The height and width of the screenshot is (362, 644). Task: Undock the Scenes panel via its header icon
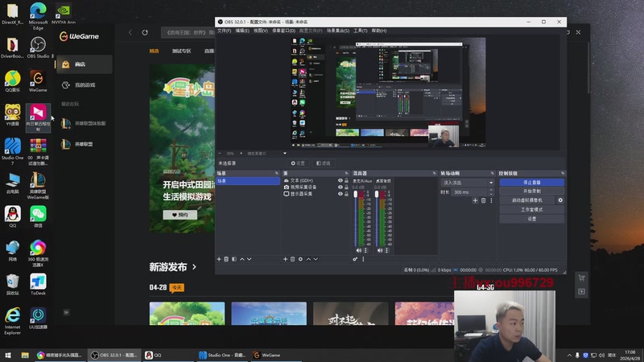(x=276, y=173)
